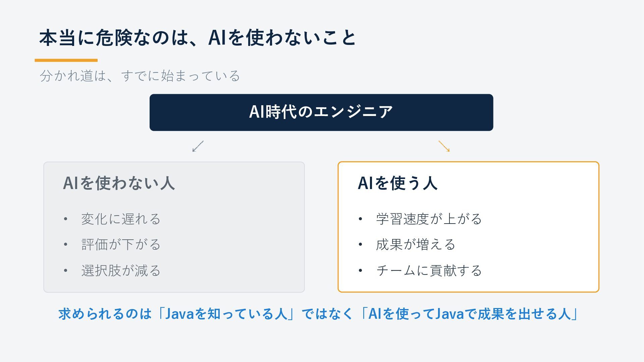
Task: Click the bullet チームに貢献する
Action: pos(429,270)
